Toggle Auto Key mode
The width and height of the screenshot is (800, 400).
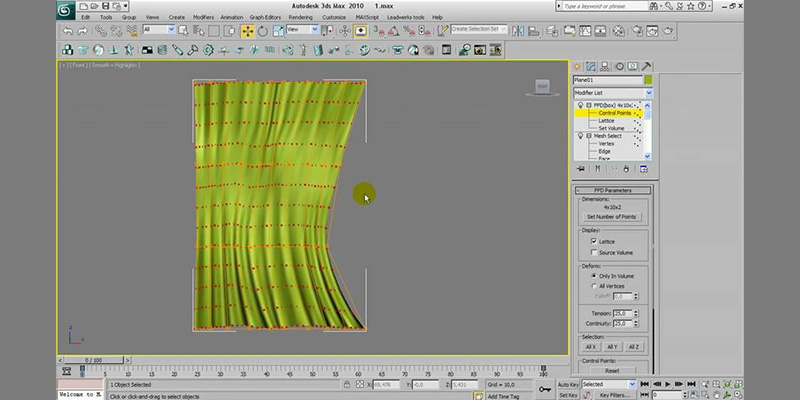(x=568, y=385)
